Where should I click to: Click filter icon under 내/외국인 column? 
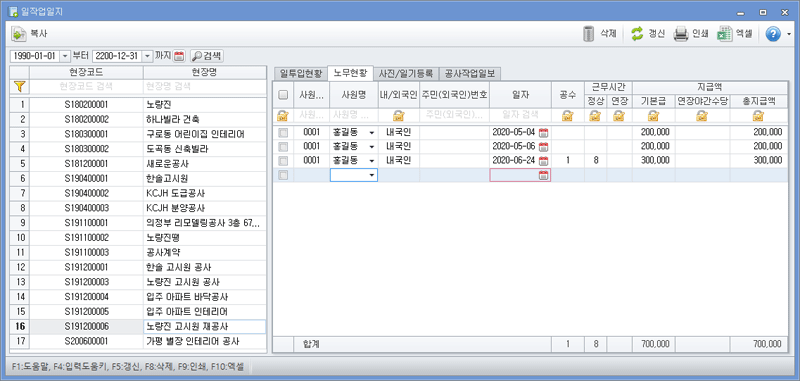coord(398,116)
